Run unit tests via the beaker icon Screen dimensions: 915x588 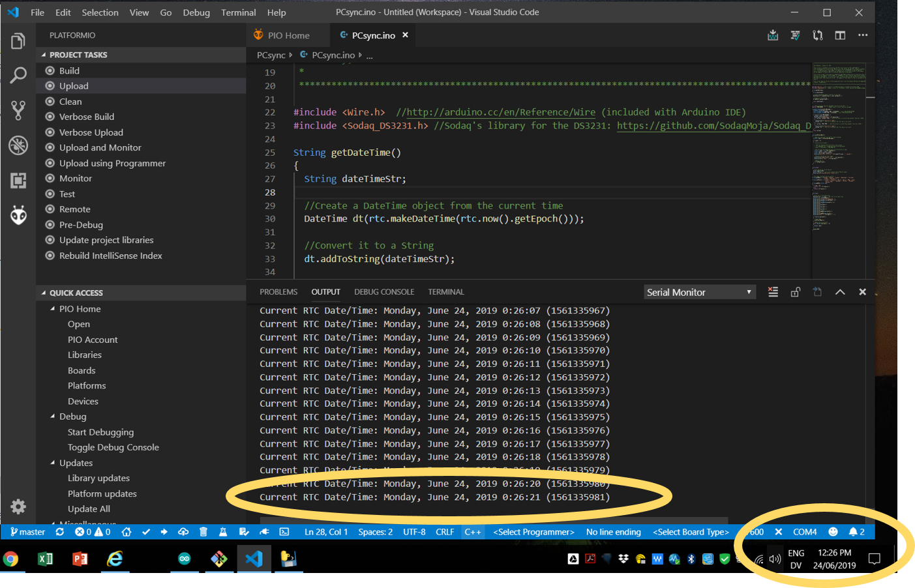[223, 532]
